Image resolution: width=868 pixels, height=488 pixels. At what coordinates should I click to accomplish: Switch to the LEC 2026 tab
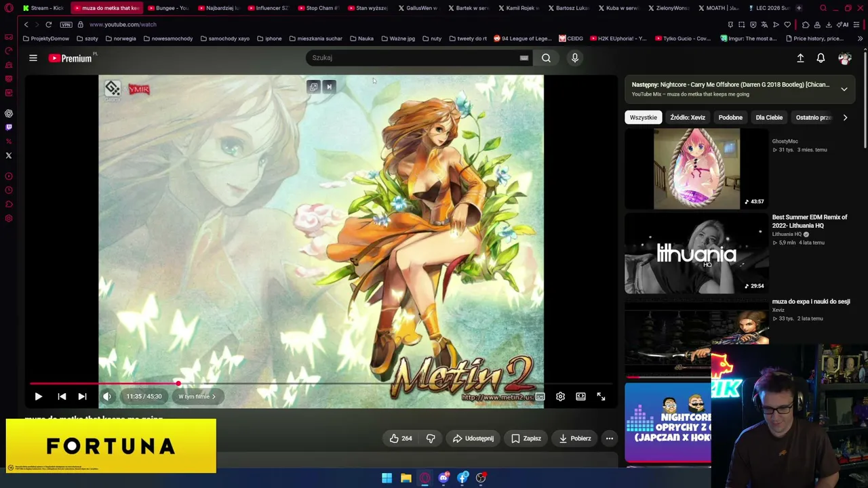coord(768,8)
